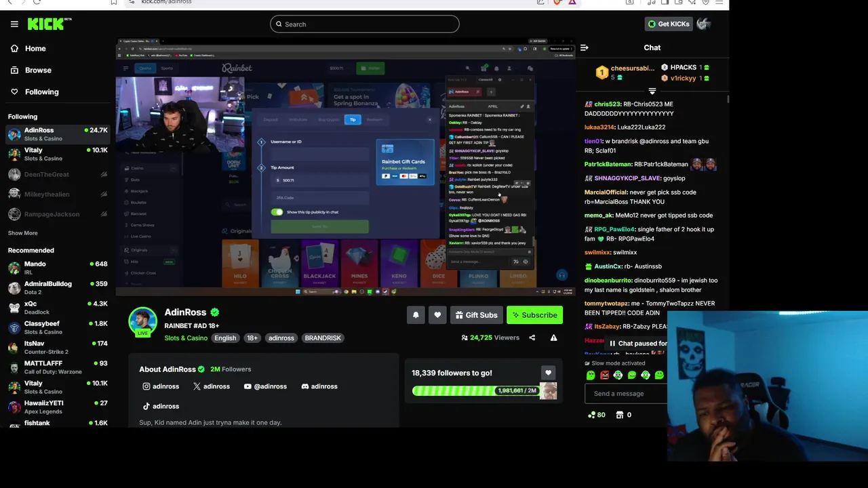868x488 pixels.
Task: Open Mando recommended channel
Action: click(58, 268)
